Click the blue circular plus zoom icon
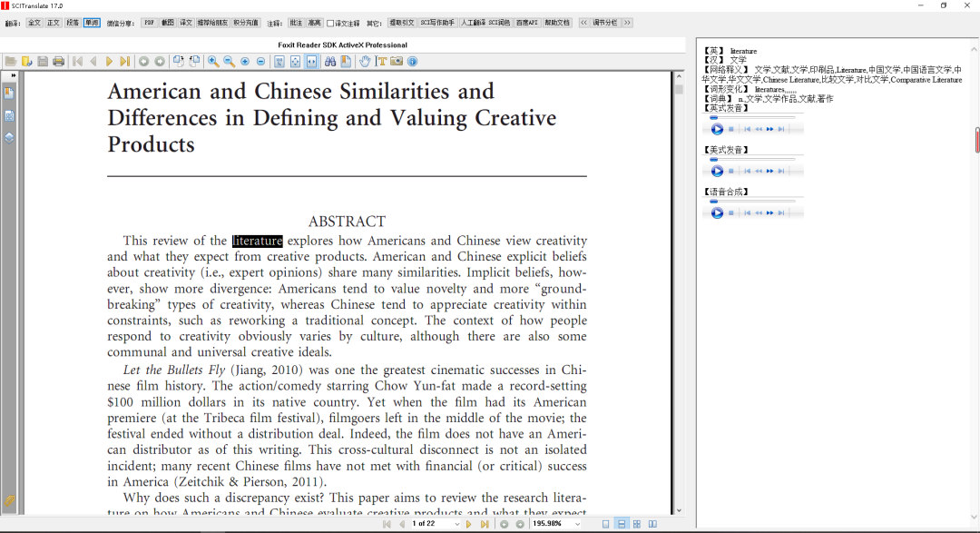Viewport: 980px width, 533px height. point(245,62)
